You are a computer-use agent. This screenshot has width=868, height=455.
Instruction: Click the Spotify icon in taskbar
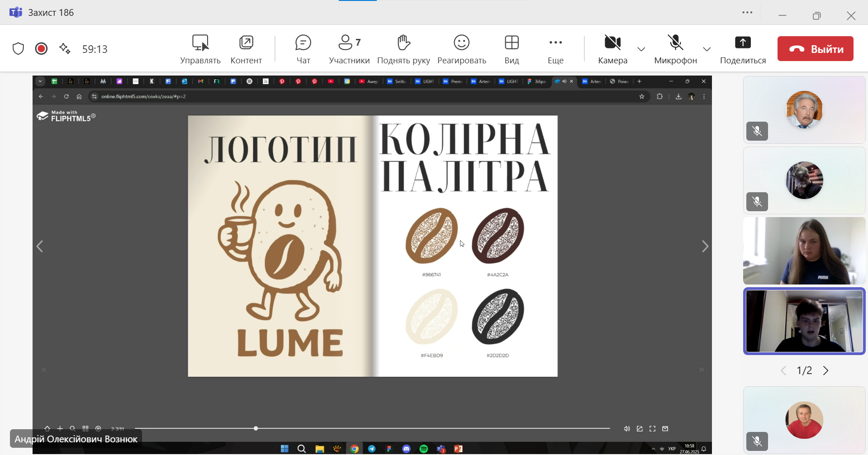point(424,449)
